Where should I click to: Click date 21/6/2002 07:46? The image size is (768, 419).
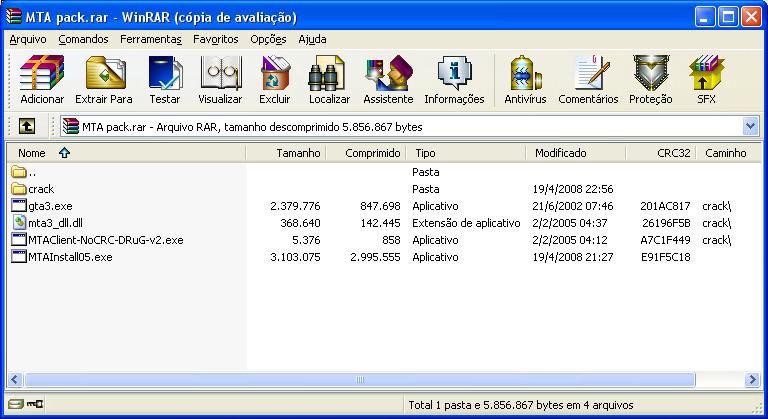(x=573, y=206)
